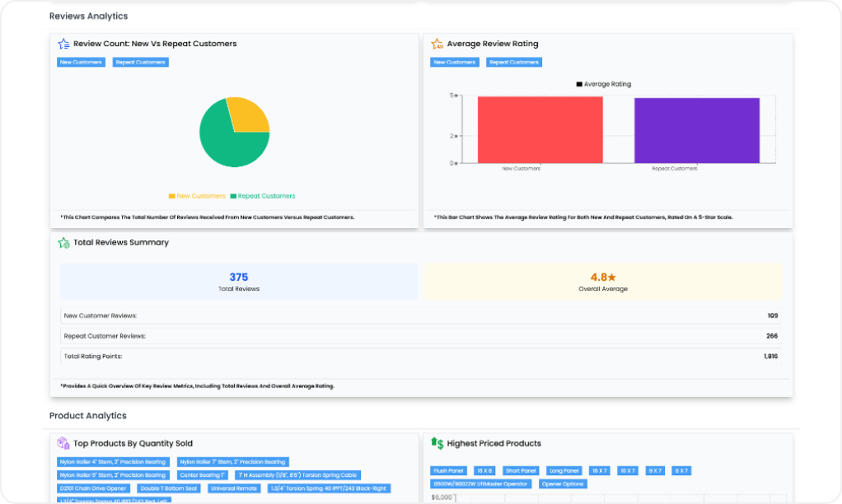This screenshot has height=504, width=842.
Task: Select New Customers tag under Average Review Rating
Action: [455, 63]
